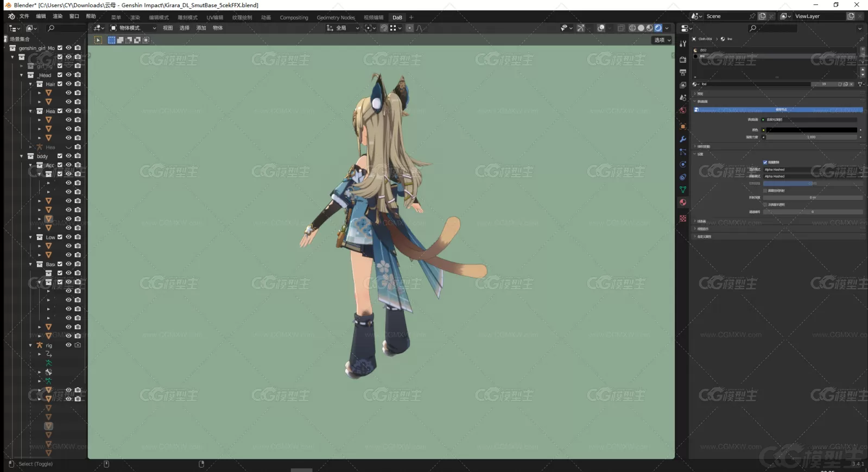Toggle viewport gizmos icon
The image size is (868, 472).
581,28
